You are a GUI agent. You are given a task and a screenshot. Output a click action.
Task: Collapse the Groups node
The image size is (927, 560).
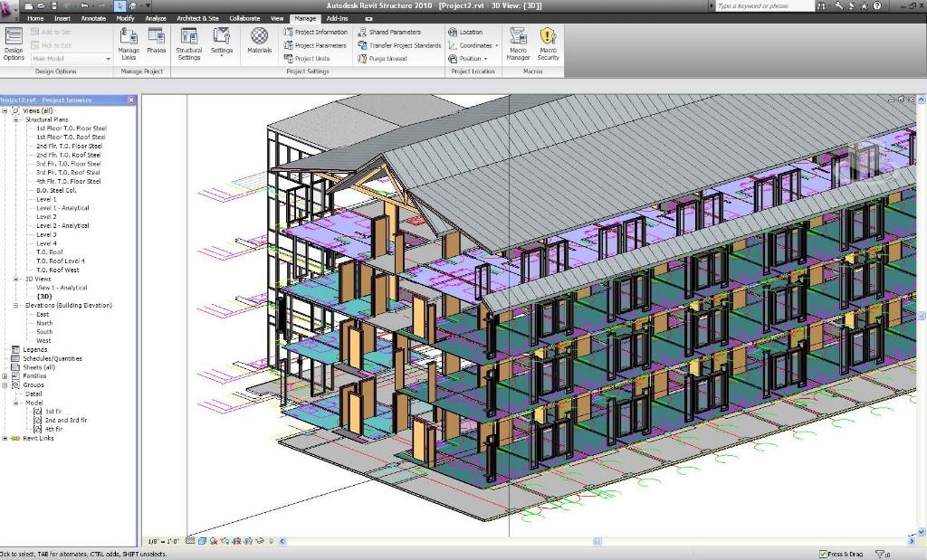click(5, 384)
